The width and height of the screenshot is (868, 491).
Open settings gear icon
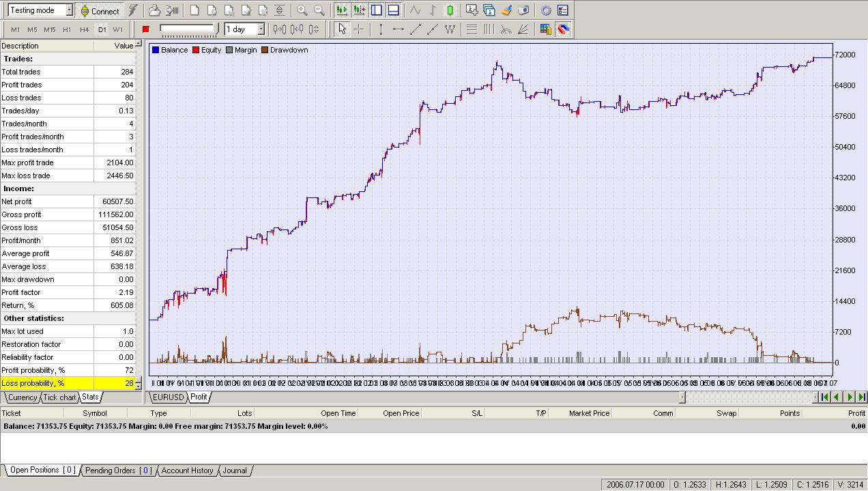545,10
